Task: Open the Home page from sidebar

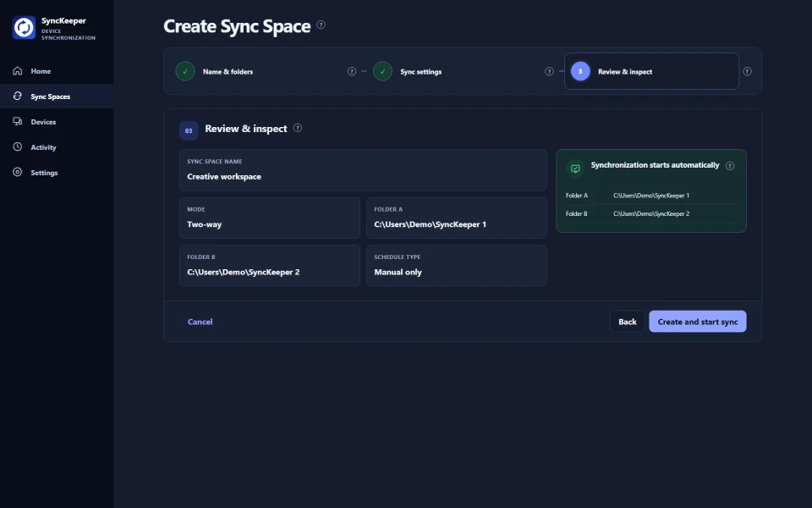Action: (57, 71)
